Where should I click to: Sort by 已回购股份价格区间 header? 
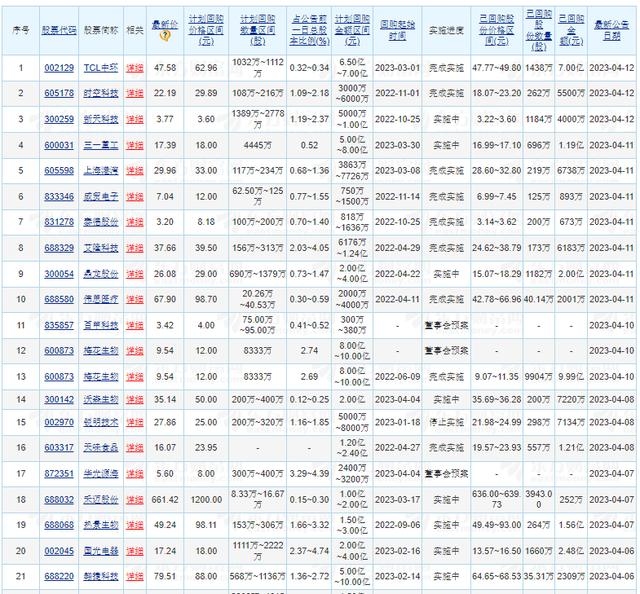point(497,30)
